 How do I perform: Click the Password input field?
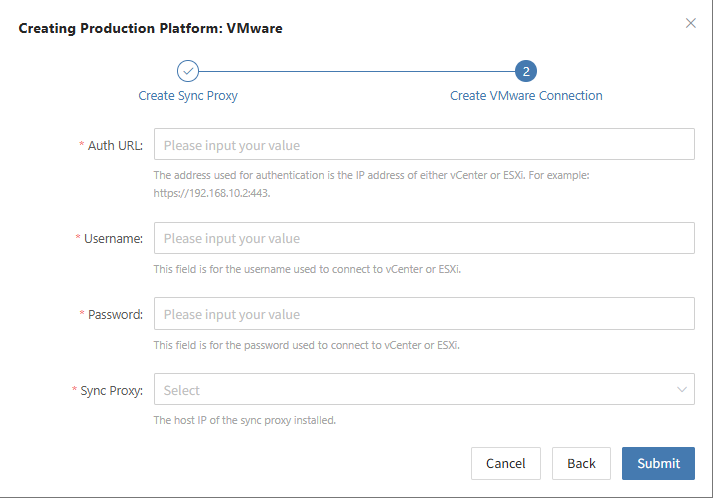coord(424,314)
